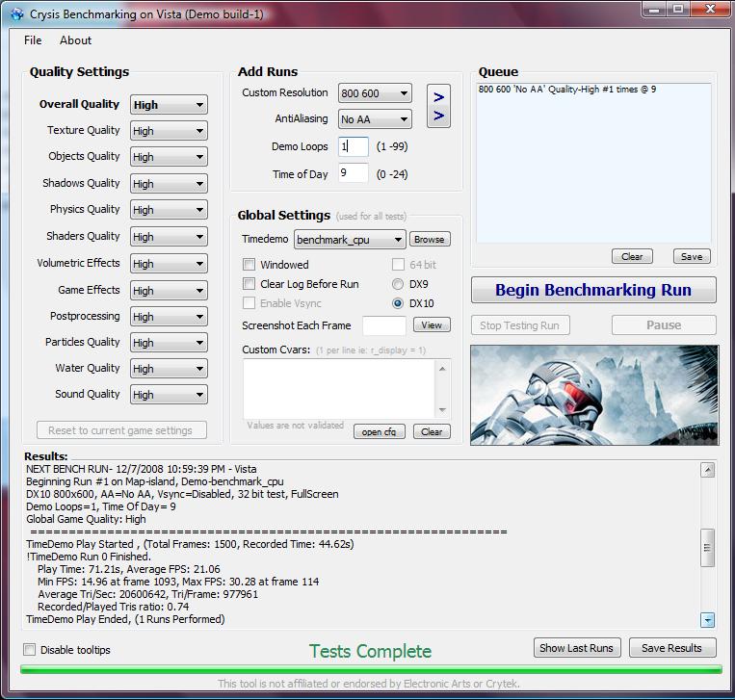The image size is (735, 700).
Task: Click the green progress bar
Action: [x=371, y=670]
